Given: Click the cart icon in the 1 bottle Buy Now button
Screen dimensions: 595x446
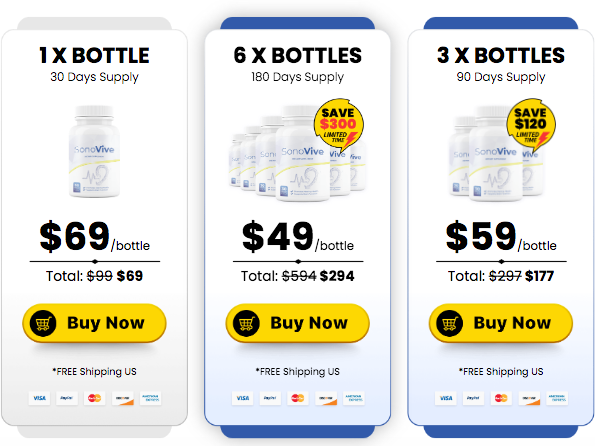Looking at the screenshot, I should coord(43,323).
